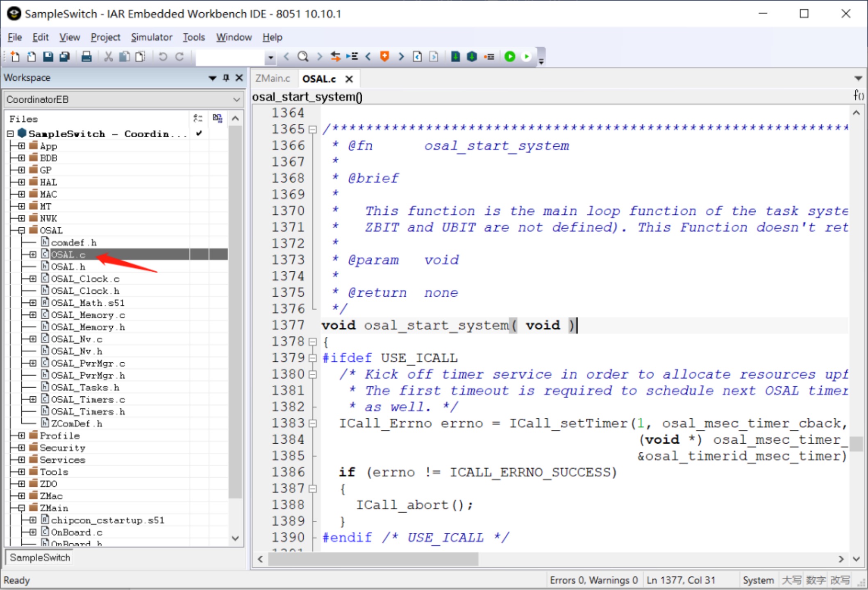The image size is (868, 590).
Task: Click the Find magnifier icon
Action: [303, 57]
